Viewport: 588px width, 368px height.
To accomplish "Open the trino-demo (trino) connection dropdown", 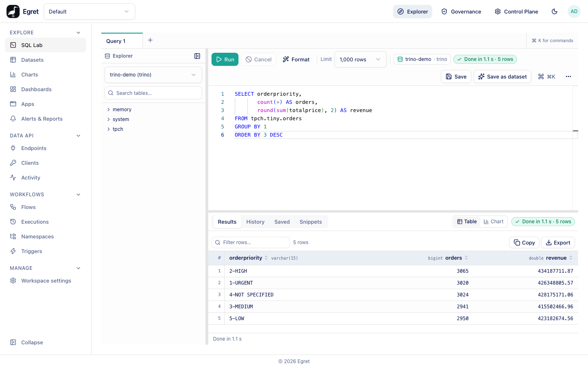I will point(153,75).
